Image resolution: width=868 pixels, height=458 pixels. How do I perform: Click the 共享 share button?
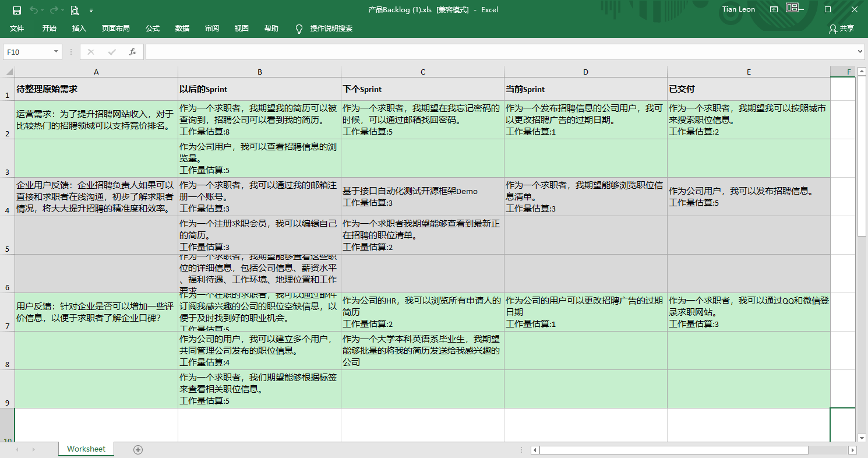click(841, 29)
